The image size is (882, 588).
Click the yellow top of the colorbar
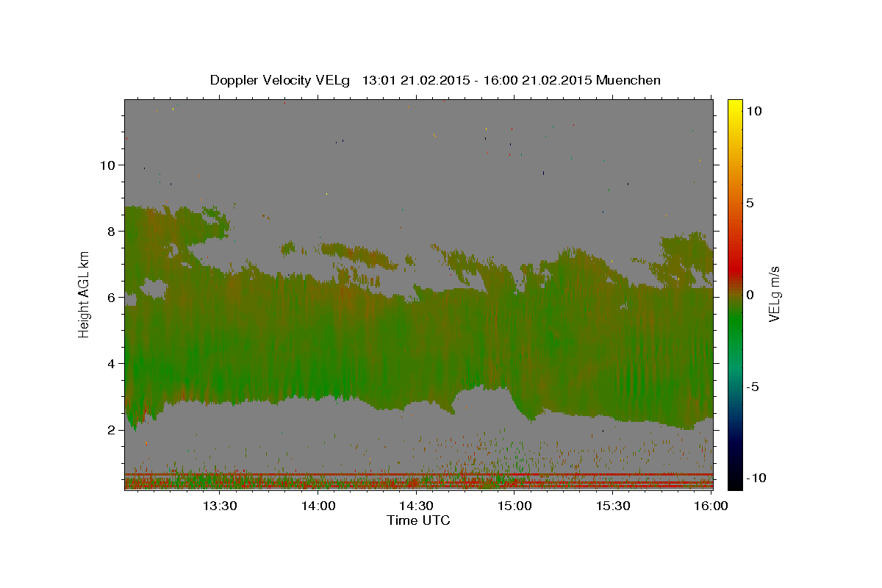point(735,105)
